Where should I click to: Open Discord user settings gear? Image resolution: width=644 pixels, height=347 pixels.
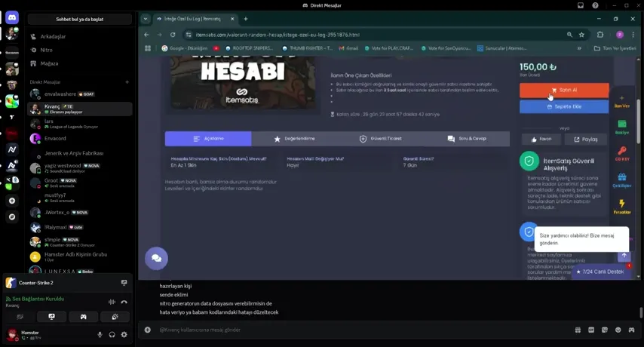(124, 335)
